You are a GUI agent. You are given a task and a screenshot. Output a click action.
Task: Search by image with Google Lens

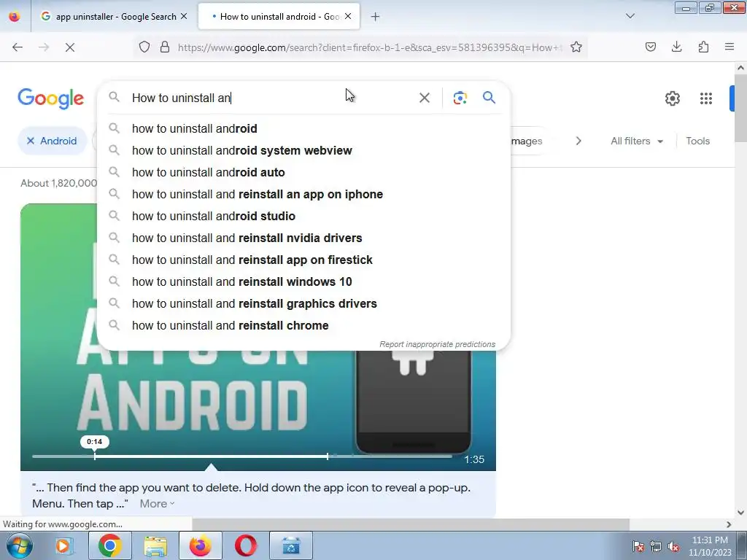[460, 98]
